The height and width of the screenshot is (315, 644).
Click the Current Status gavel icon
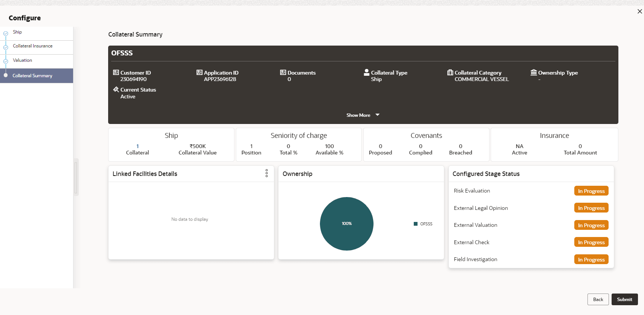tap(116, 89)
